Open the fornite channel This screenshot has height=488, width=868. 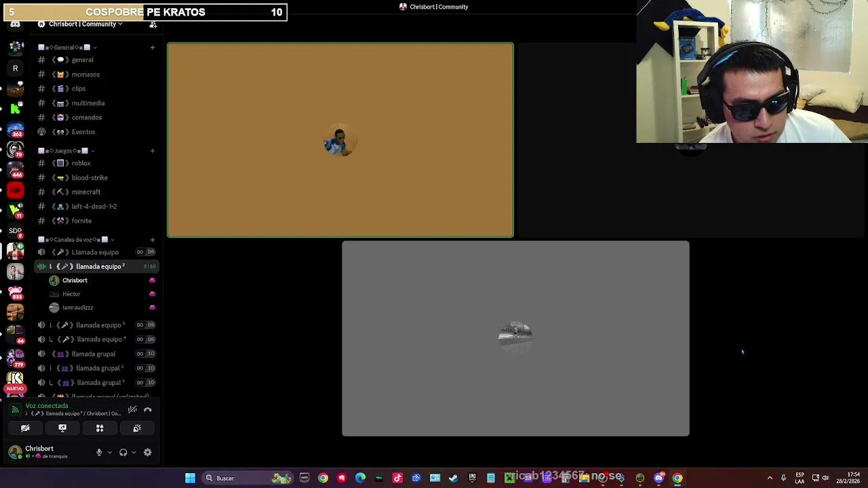click(97, 221)
